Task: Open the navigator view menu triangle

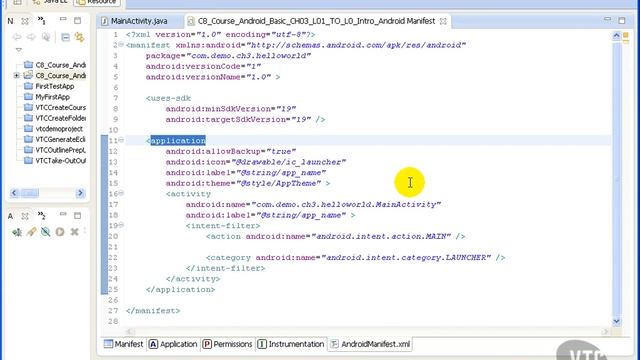Action: (x=19, y=49)
